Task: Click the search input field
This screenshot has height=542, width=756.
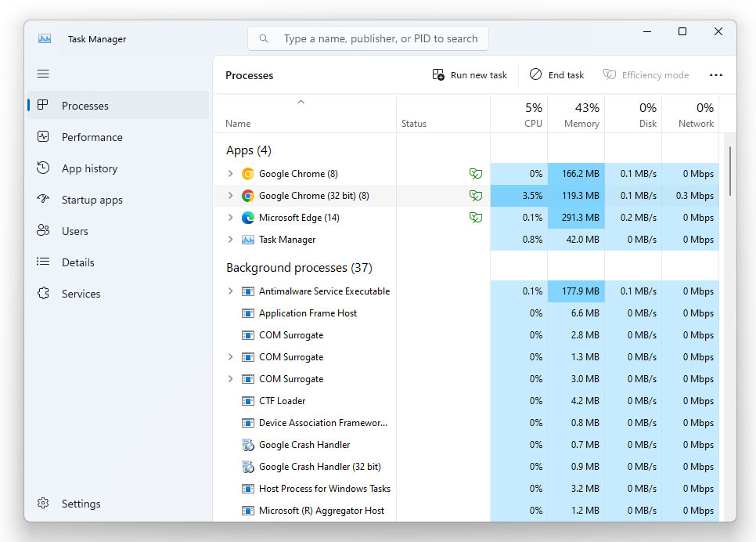Action: pos(368,38)
